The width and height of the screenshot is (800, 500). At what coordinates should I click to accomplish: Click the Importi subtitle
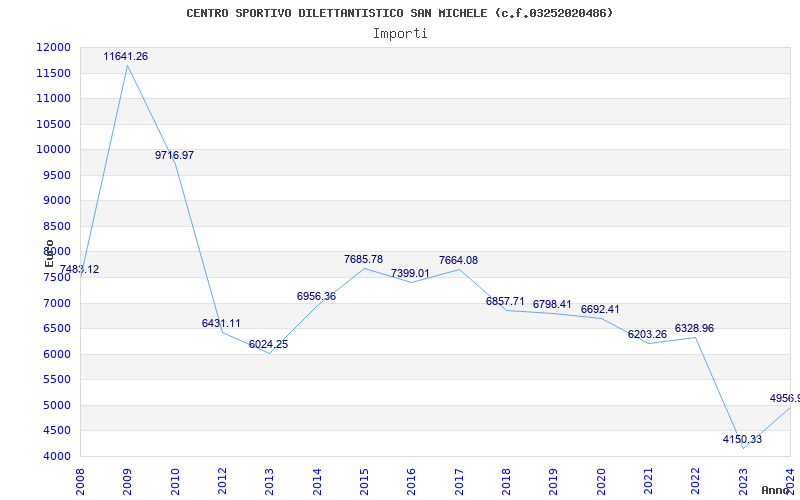[x=400, y=34]
